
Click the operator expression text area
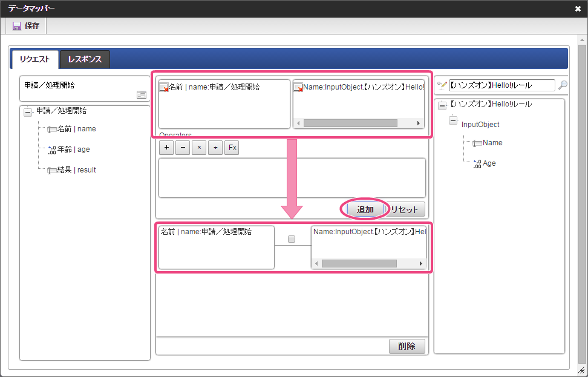(x=292, y=178)
